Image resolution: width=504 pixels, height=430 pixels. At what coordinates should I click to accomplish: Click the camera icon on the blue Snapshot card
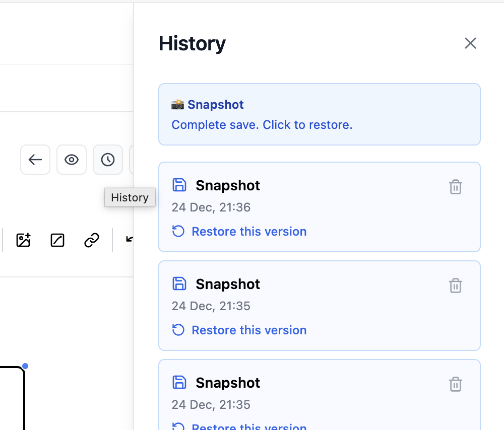(177, 104)
